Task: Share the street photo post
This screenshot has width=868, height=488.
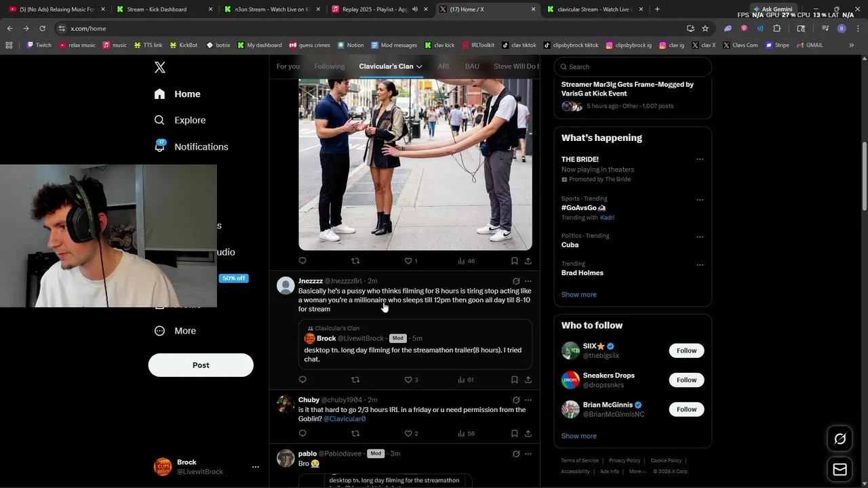Action: [x=528, y=261]
